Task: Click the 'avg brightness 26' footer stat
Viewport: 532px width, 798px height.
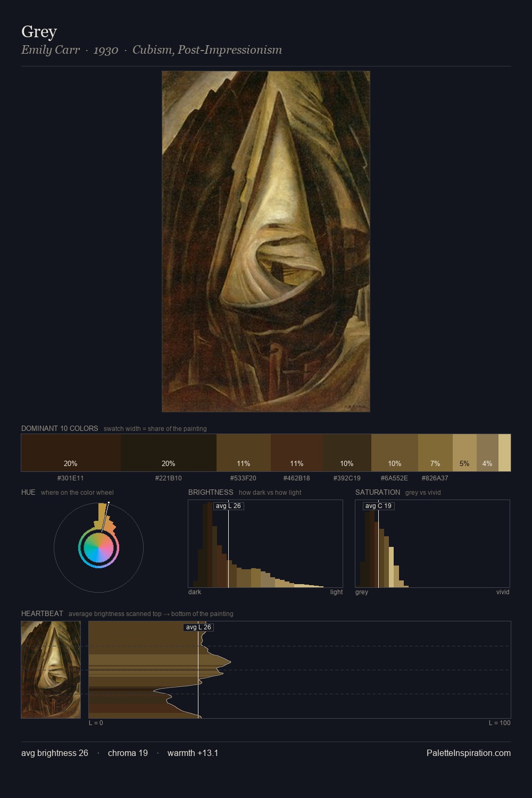Action: (55, 753)
